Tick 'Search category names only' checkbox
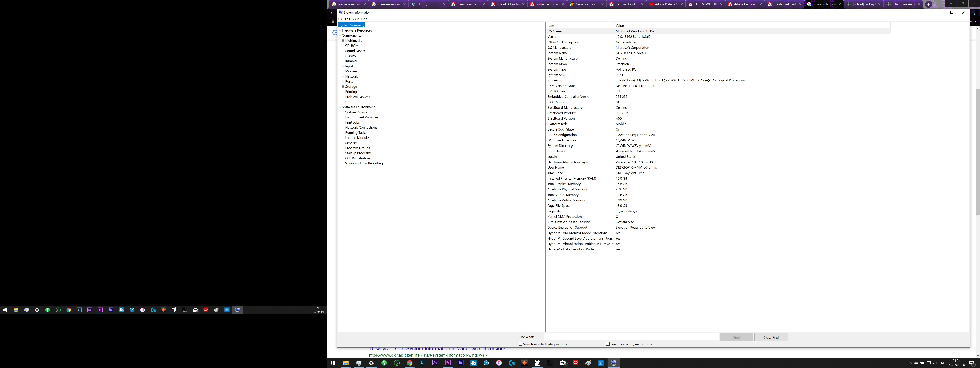 pos(608,344)
